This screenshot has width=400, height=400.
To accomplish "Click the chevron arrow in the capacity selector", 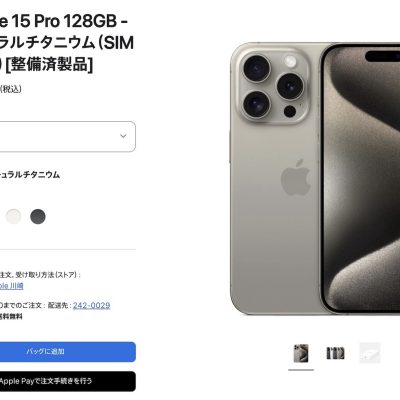I will (123, 136).
